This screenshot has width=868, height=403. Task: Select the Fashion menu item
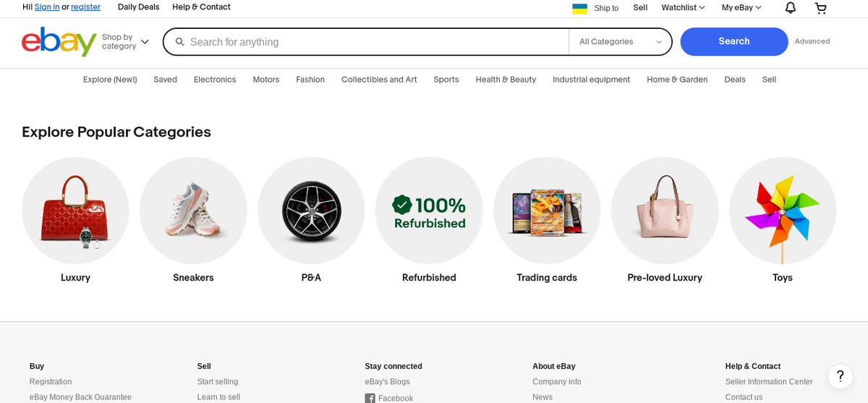[x=310, y=80]
